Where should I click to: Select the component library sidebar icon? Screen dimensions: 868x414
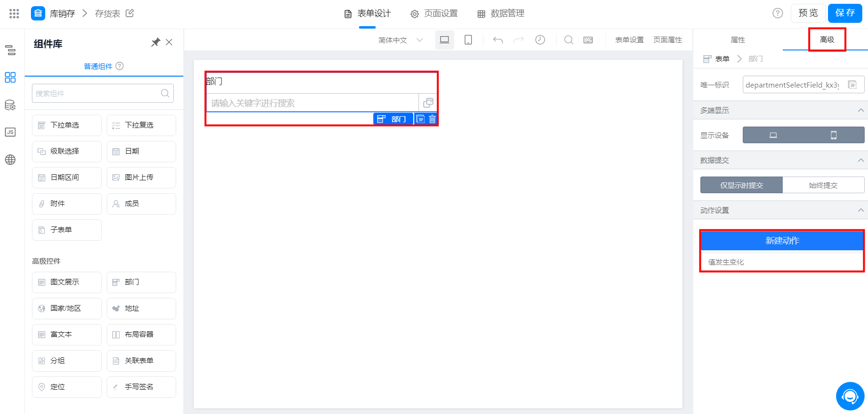pos(10,77)
